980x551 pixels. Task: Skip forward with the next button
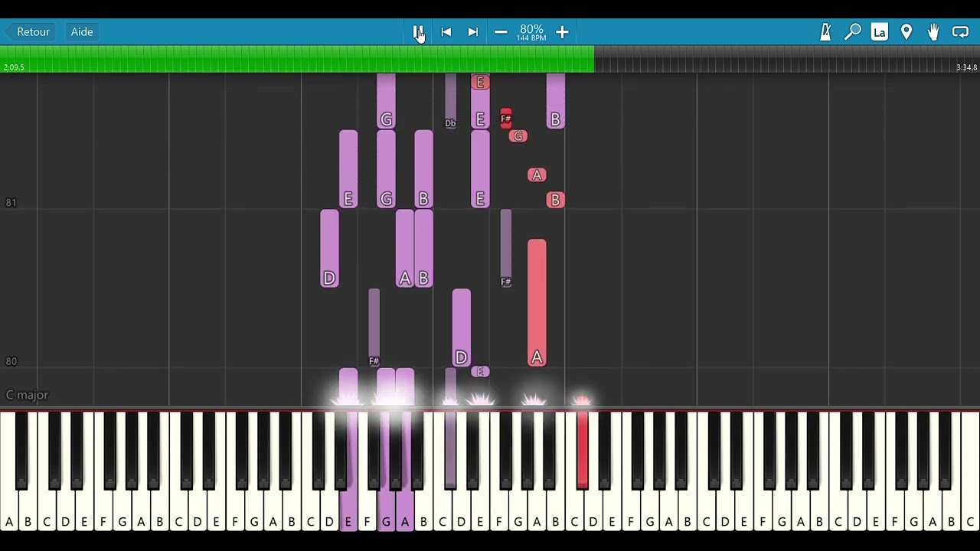tap(472, 32)
